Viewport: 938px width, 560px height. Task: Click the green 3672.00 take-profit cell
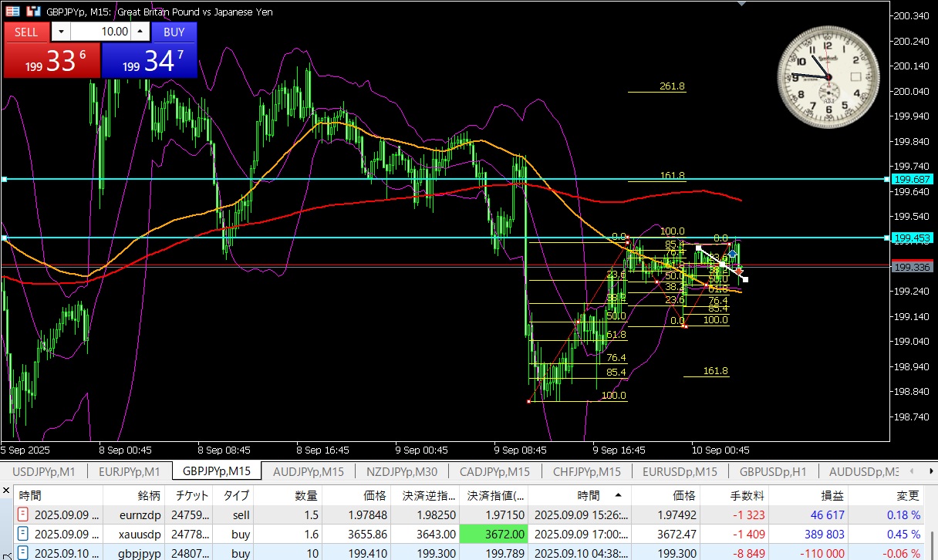tap(494, 534)
